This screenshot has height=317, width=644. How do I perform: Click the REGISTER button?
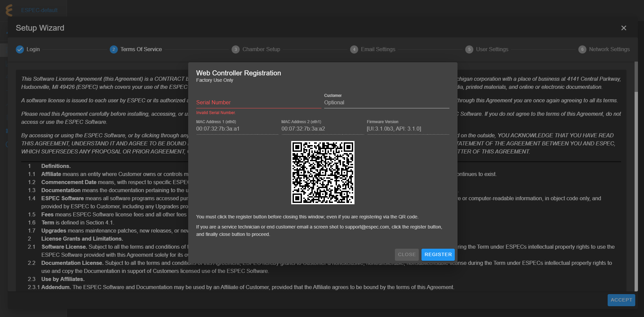pos(438,255)
